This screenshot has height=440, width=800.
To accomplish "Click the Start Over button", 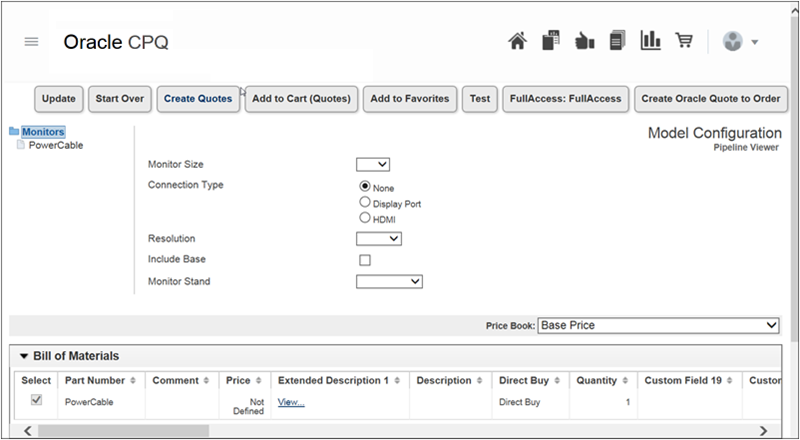I will (120, 99).
